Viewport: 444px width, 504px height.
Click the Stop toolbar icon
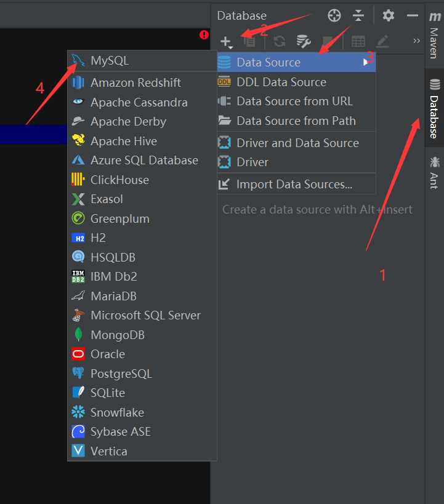pyautogui.click(x=328, y=41)
